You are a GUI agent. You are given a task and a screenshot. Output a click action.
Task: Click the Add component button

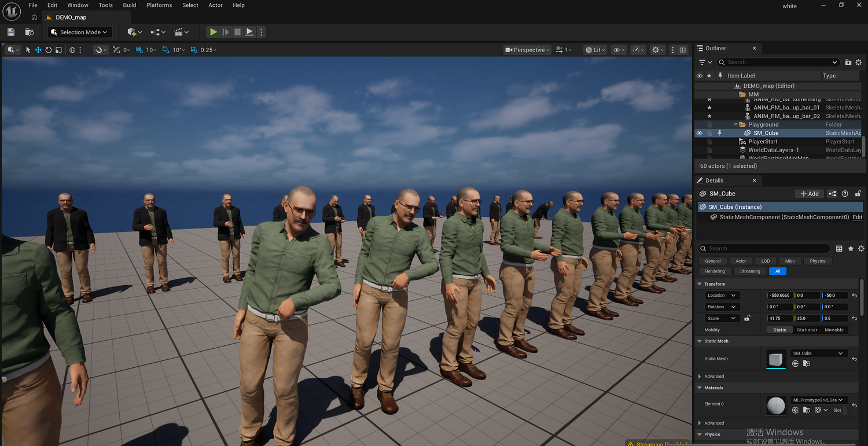[810, 194]
